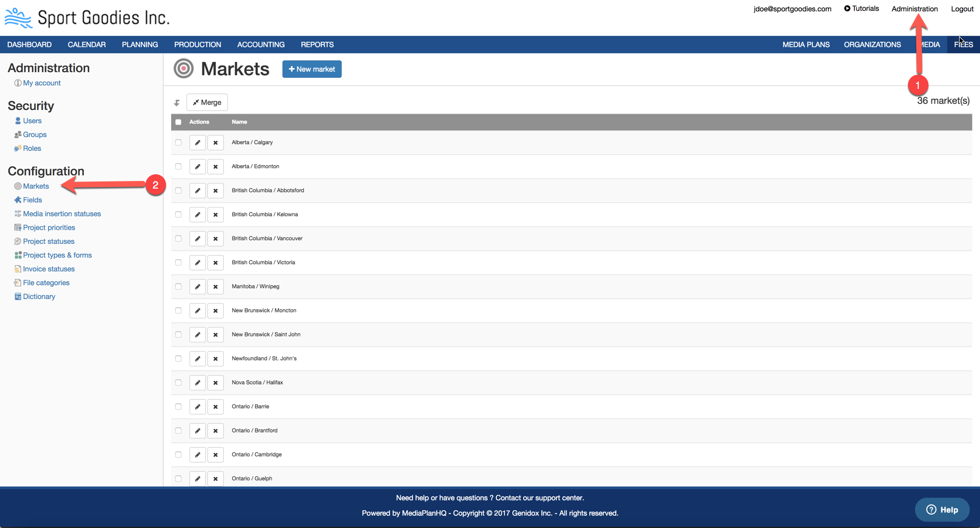Image resolution: width=980 pixels, height=528 pixels.
Task: Go to the REPORTS menu item
Action: [317, 44]
